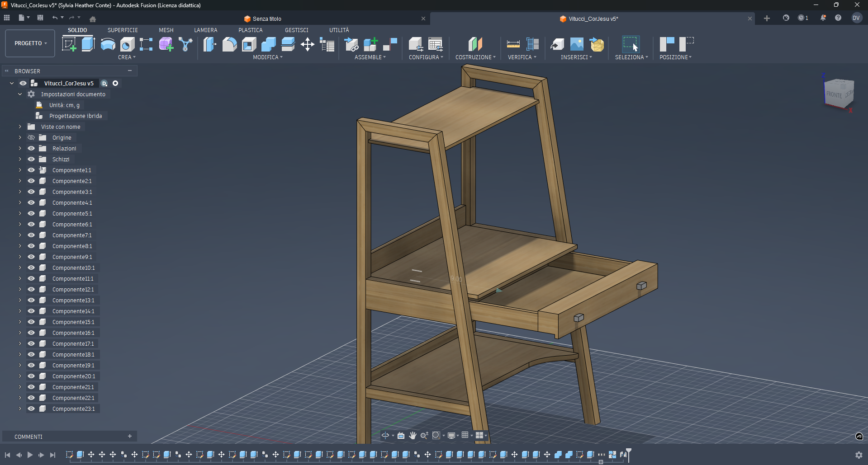Select the Create Sketch tool icon
This screenshot has height=465, width=868.
pos(69,44)
